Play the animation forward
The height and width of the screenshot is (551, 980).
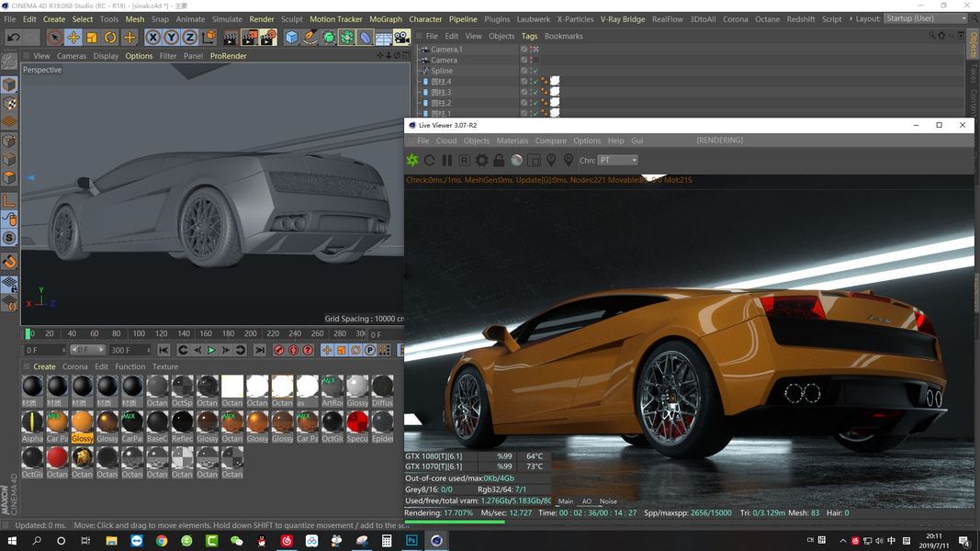[x=211, y=351]
